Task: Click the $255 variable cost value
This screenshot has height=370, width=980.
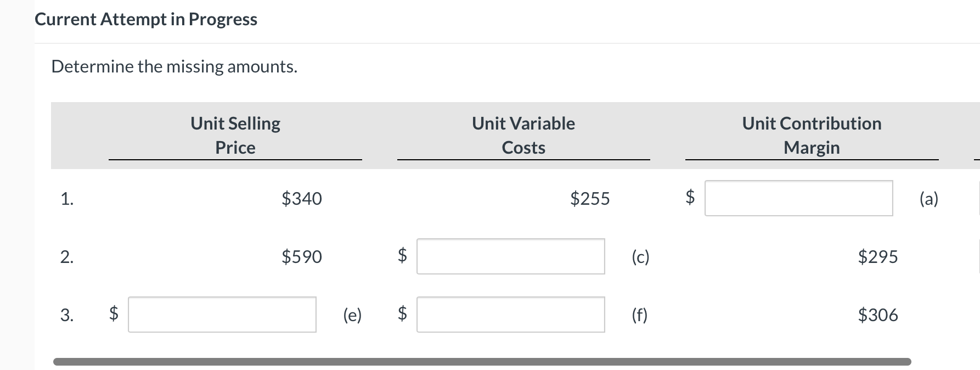Action: tap(590, 199)
